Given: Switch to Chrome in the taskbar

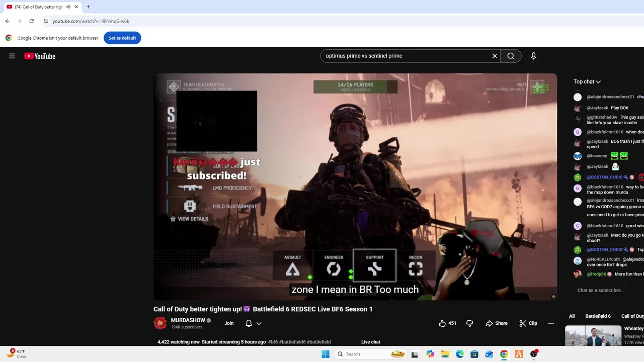Looking at the screenshot, I should point(504,354).
